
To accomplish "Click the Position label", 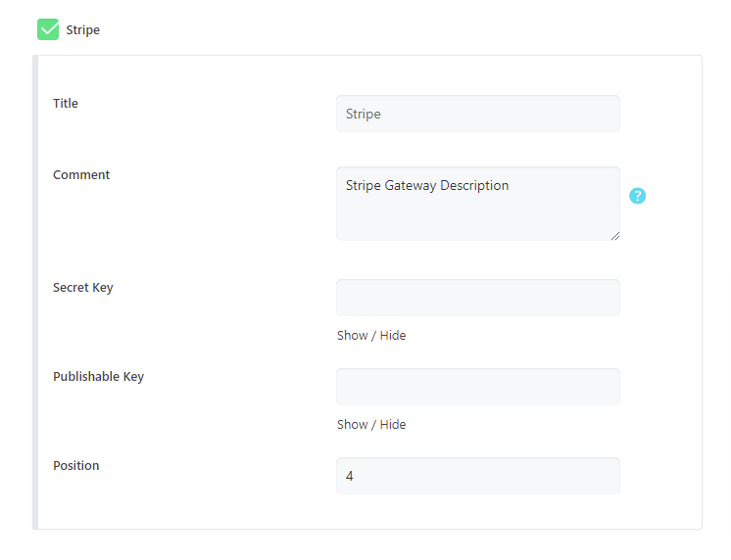I will point(76,465).
